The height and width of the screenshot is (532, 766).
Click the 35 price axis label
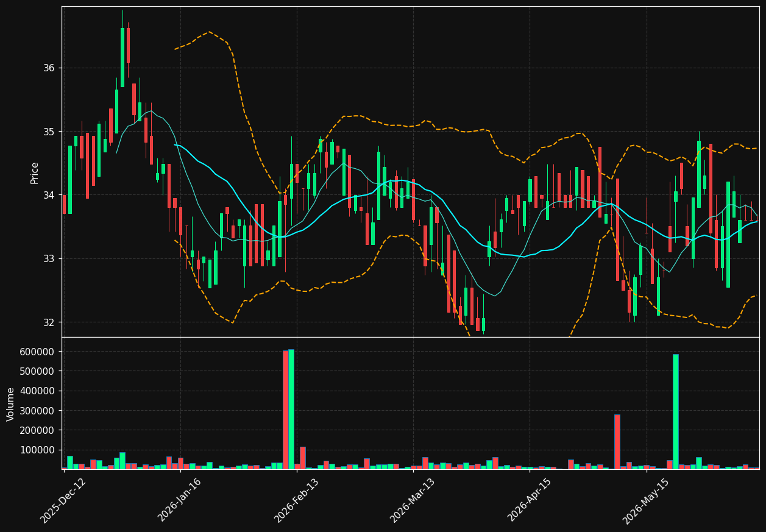point(48,132)
